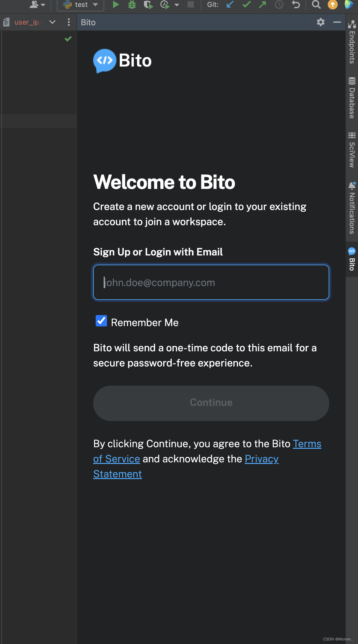
Task: Open the Endpoints tool window
Action: pyautogui.click(x=351, y=41)
